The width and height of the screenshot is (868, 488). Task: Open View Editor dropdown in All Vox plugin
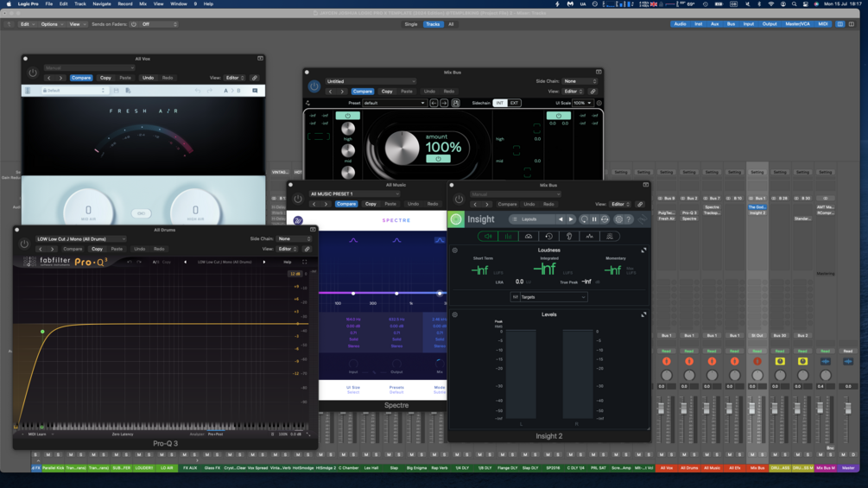click(x=235, y=78)
